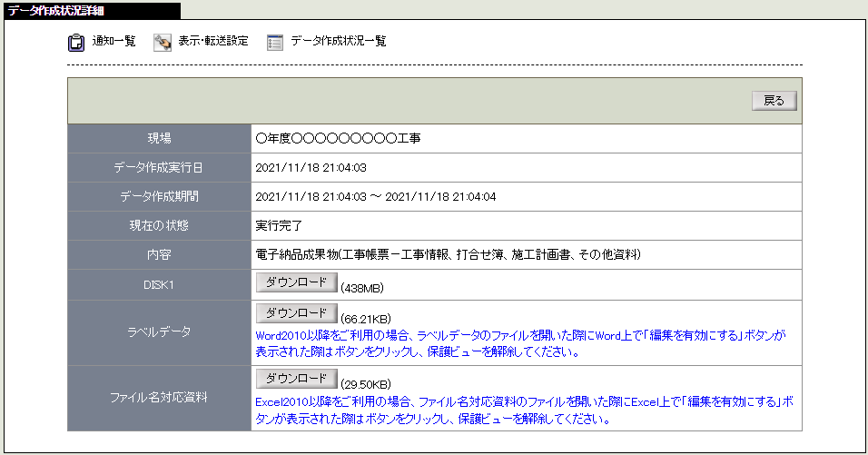This screenshot has height=455, width=868.
Task: Click the データ作成期間 label
Action: pos(159,196)
